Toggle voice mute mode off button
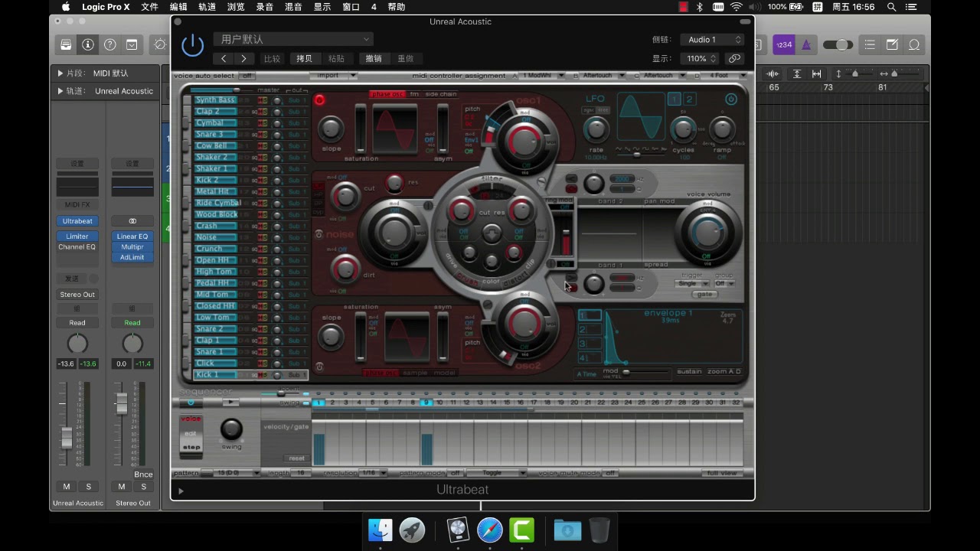Image resolution: width=980 pixels, height=551 pixels. (x=610, y=473)
